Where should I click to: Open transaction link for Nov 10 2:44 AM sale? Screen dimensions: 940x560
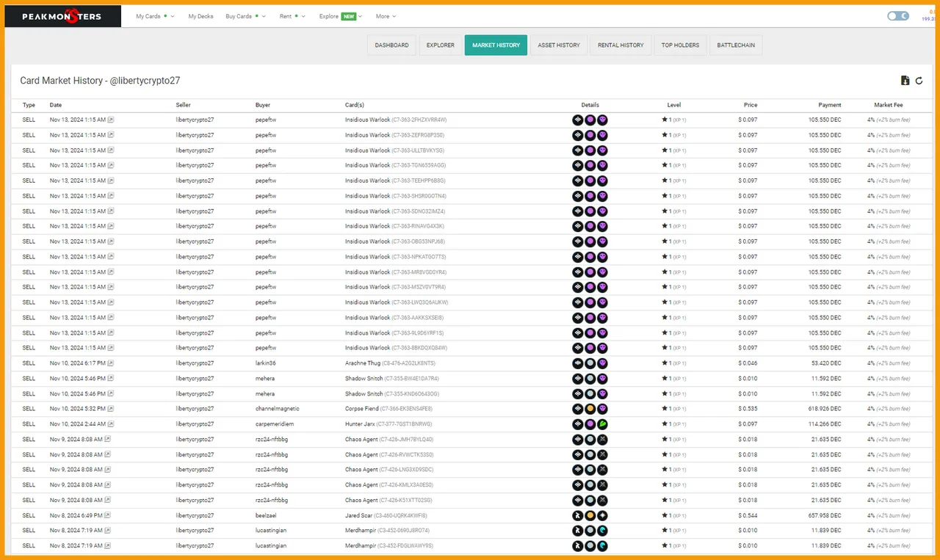[111, 424]
